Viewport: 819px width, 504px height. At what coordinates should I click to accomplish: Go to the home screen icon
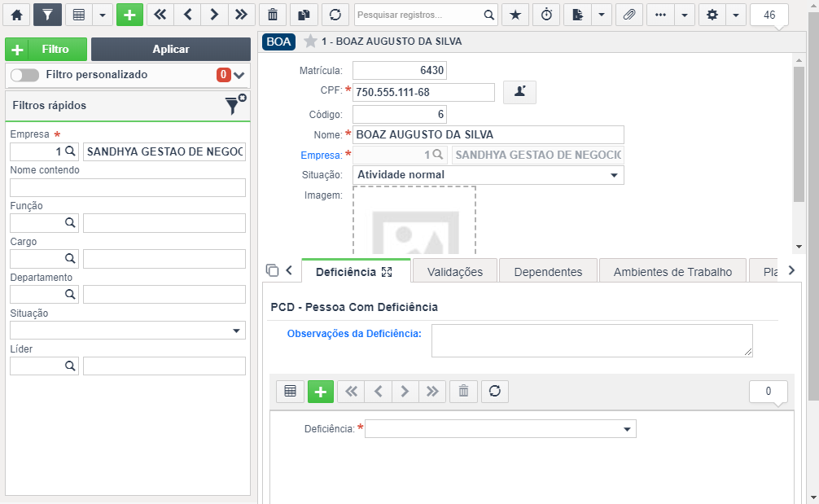17,15
